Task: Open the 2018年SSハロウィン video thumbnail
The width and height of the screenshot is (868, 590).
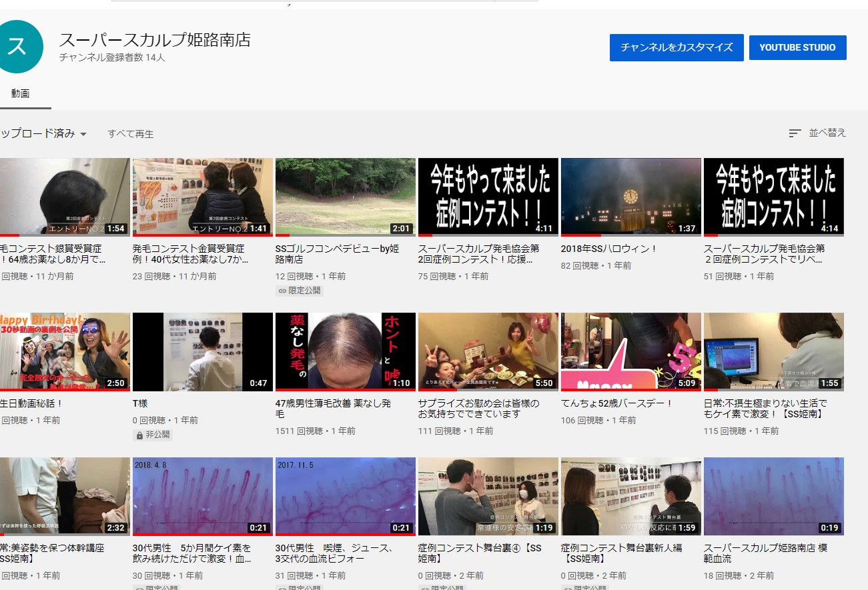Action: coord(630,197)
